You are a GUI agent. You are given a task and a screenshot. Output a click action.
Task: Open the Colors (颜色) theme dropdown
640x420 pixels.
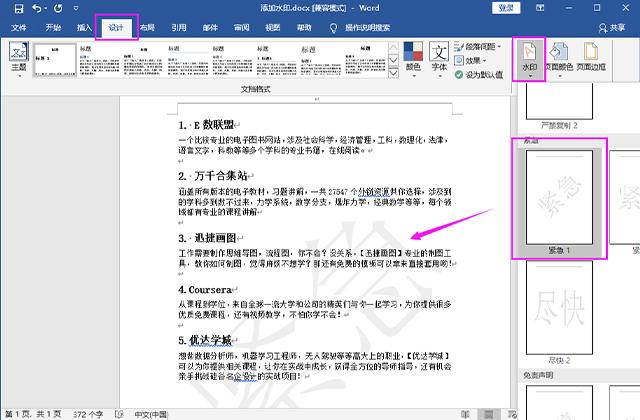[x=413, y=60]
